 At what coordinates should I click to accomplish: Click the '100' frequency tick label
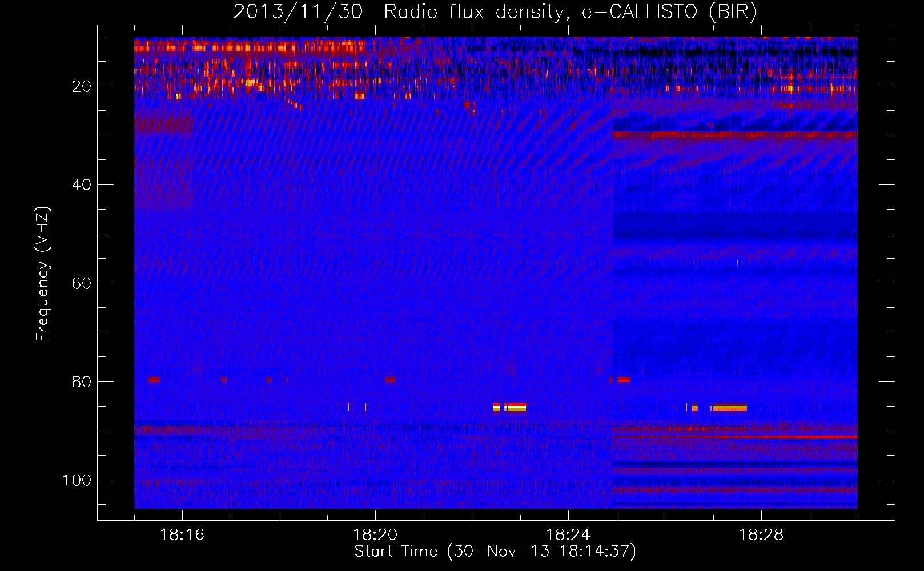(77, 480)
